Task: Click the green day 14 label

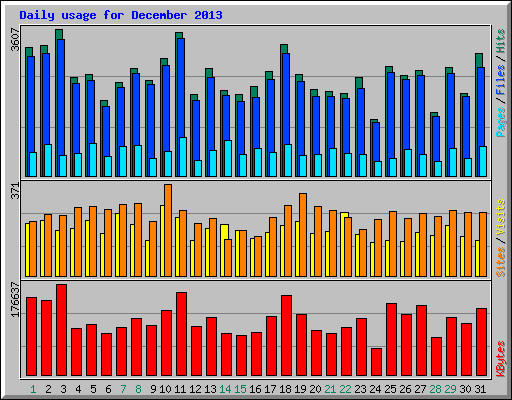Action: pyautogui.click(x=225, y=389)
